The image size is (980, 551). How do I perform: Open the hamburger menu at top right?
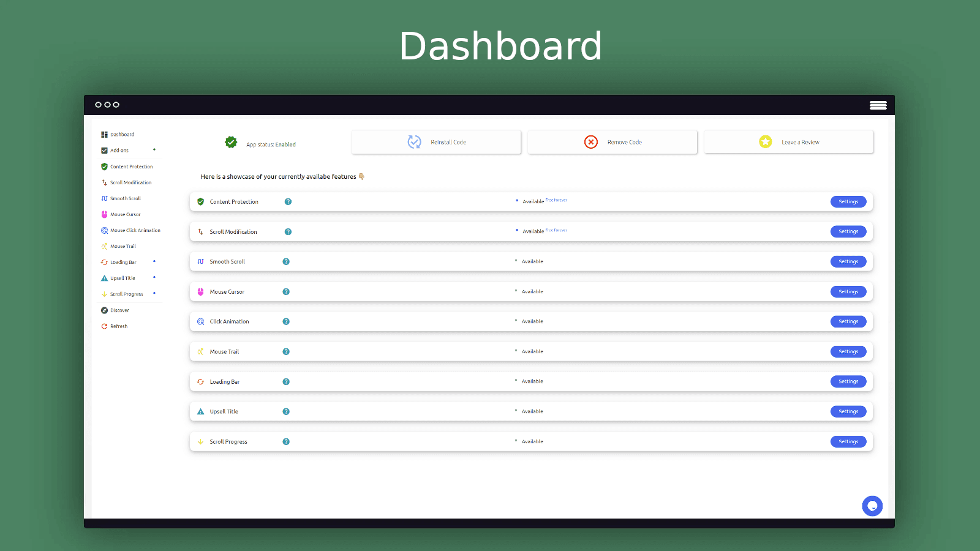[x=878, y=105]
